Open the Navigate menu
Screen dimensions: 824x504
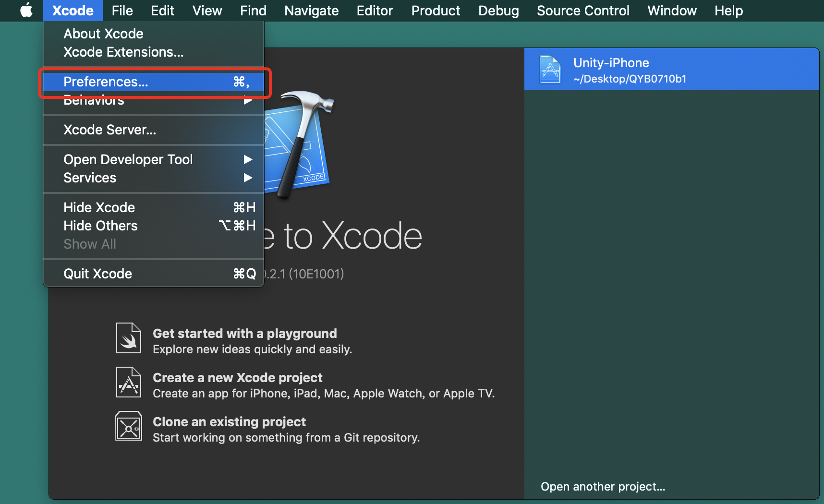pos(311,11)
